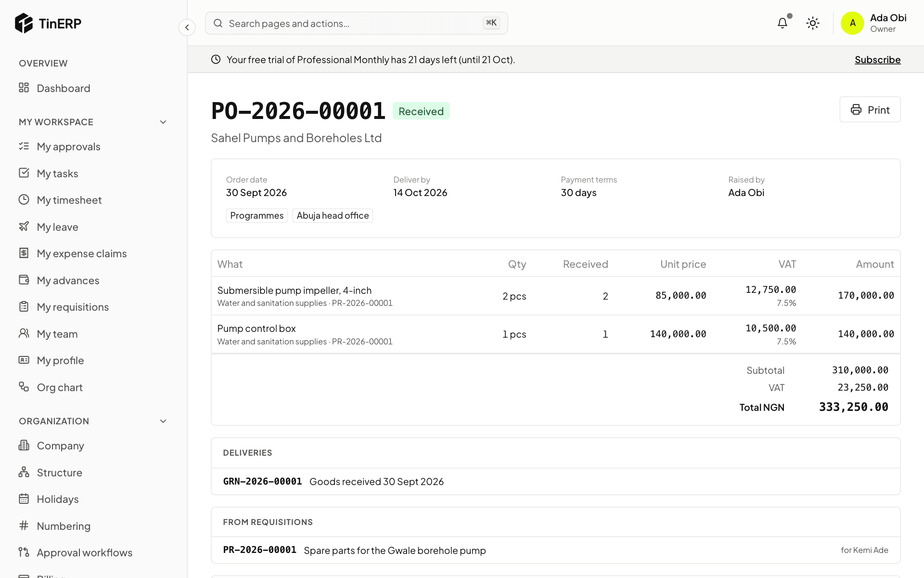Viewport: 924px width, 578px height.
Task: Click the Print button
Action: click(870, 109)
